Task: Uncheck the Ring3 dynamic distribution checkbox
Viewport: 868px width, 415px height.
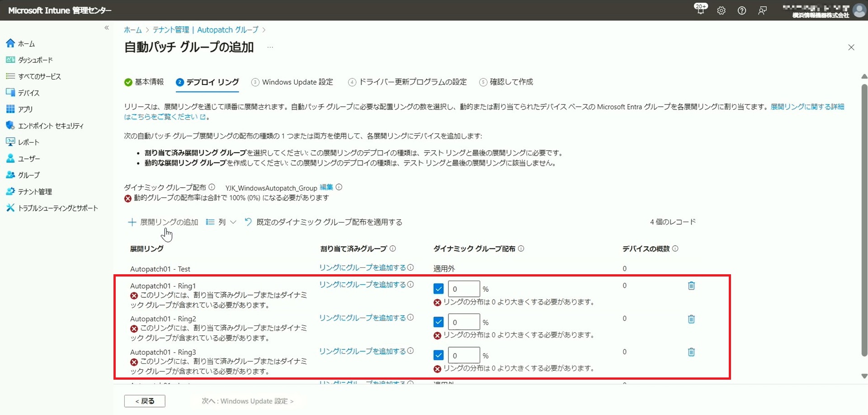Action: point(439,355)
